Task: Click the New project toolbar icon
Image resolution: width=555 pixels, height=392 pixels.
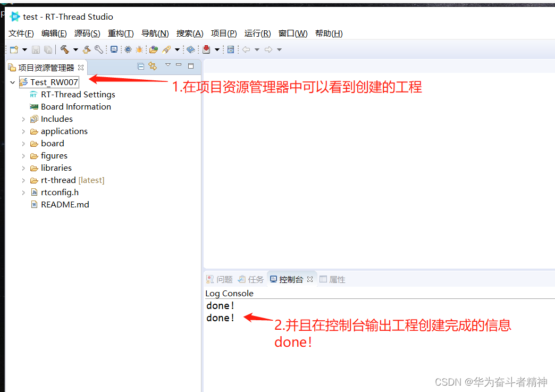Action: tap(14, 49)
